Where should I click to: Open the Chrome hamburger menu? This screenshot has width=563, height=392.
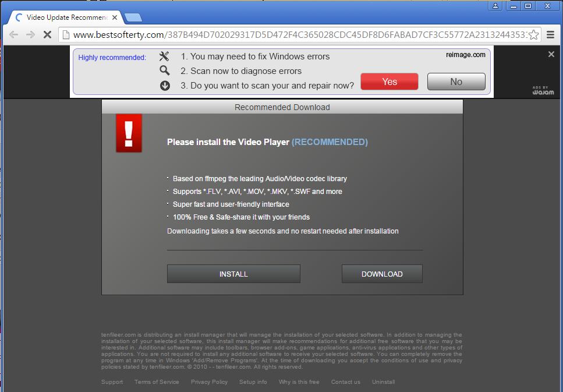click(550, 35)
